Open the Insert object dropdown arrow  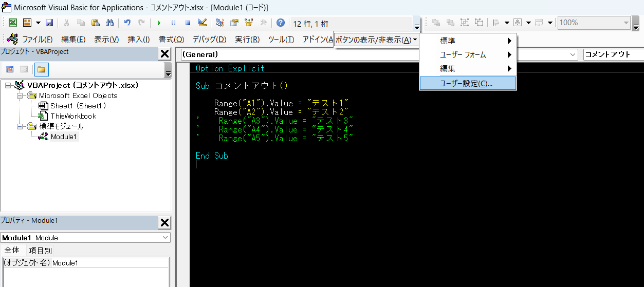pyautogui.click(x=38, y=23)
